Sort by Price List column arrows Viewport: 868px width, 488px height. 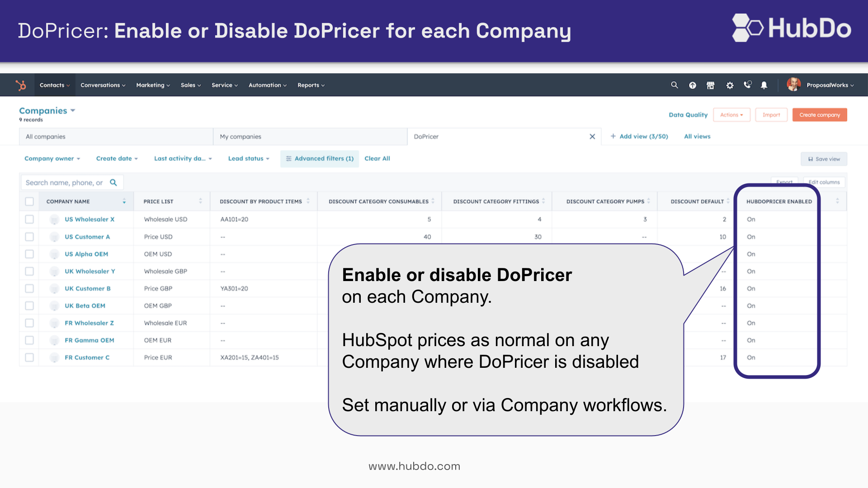click(200, 201)
